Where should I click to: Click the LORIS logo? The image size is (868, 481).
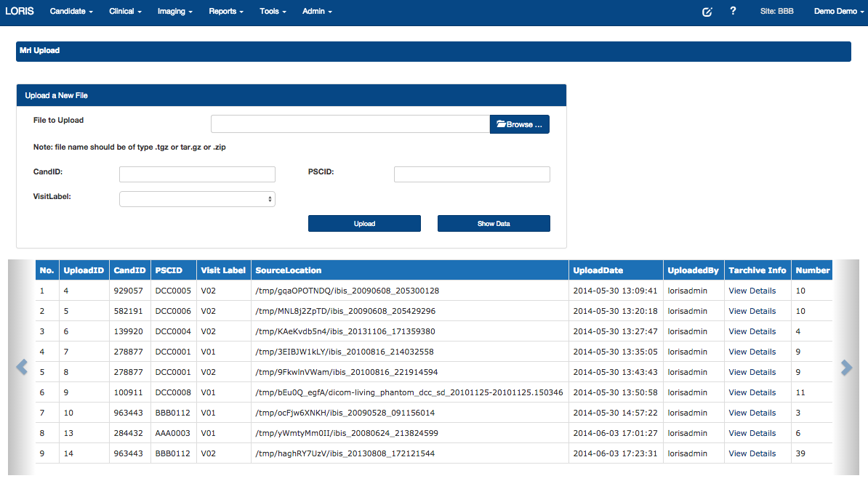[x=20, y=12]
